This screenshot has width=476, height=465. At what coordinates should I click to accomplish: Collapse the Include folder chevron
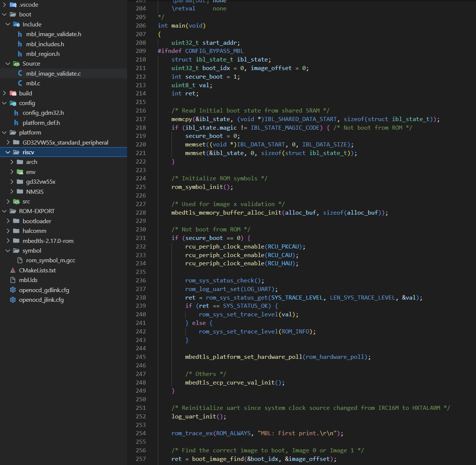(x=8, y=25)
